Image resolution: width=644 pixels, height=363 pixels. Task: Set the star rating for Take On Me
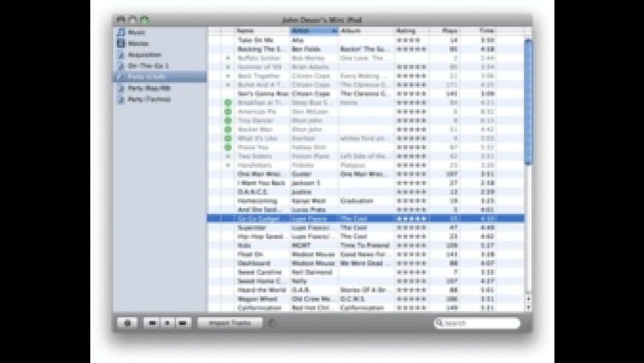tap(409, 40)
